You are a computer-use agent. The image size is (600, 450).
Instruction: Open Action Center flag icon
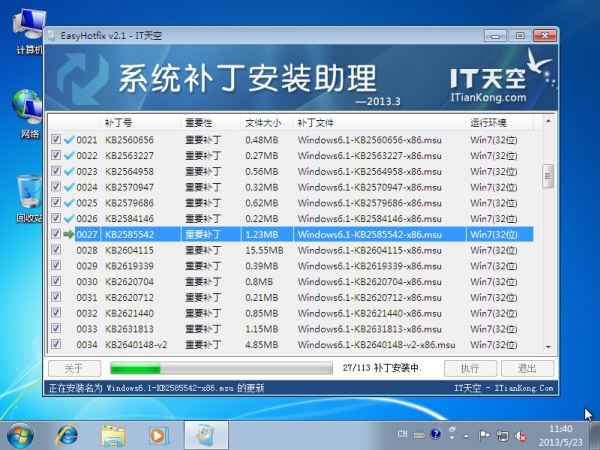click(484, 435)
